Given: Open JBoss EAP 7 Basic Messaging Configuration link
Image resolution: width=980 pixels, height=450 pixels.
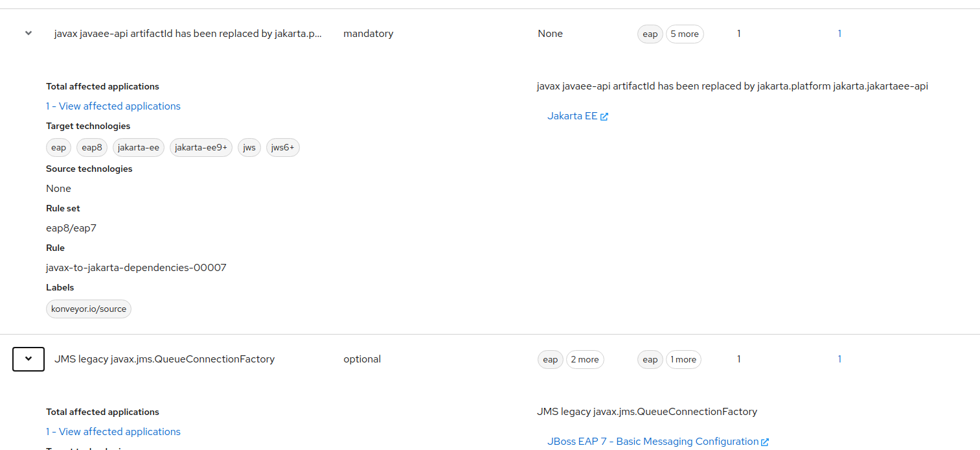Looking at the screenshot, I should 652,442.
